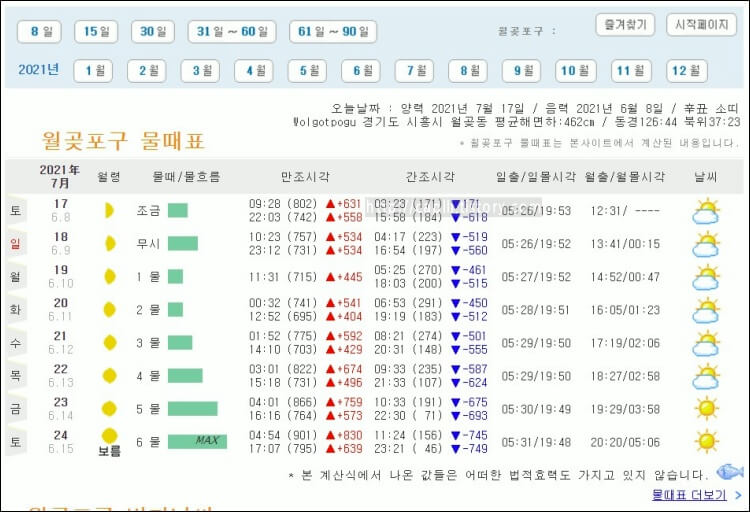The image size is (750, 512).
Task: Click sunrise/sunset 05:31/19:48
Action: click(536, 443)
